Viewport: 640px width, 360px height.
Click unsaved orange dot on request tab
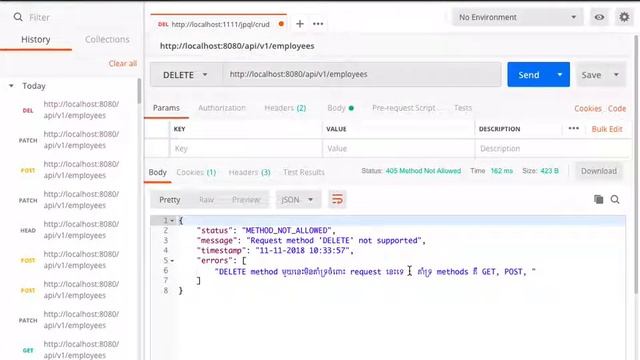281,24
